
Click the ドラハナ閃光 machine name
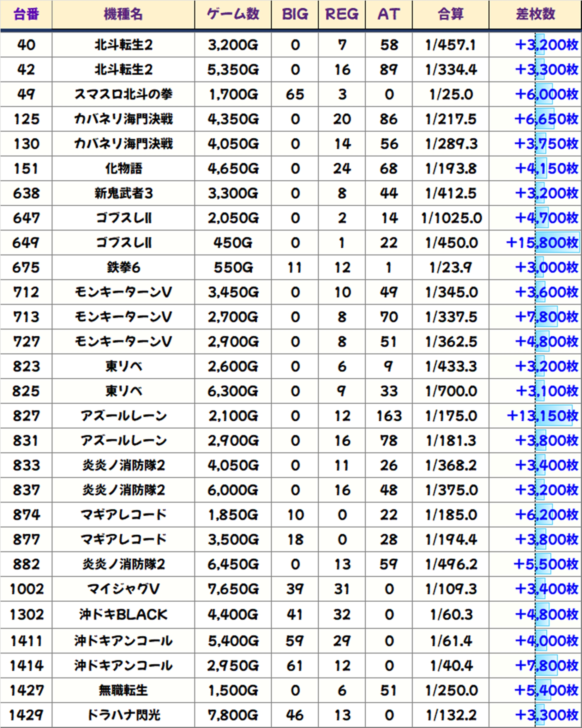point(123,715)
